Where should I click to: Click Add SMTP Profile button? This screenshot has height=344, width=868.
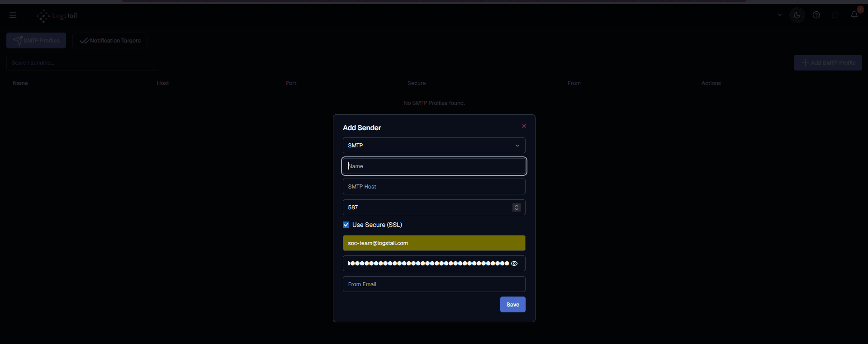828,63
